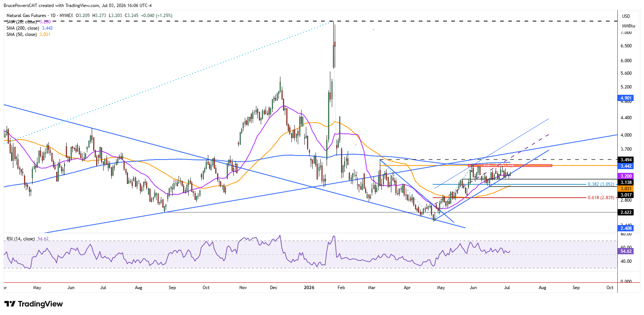
Task: Click the 'USD' currency label
Action: [626, 16]
